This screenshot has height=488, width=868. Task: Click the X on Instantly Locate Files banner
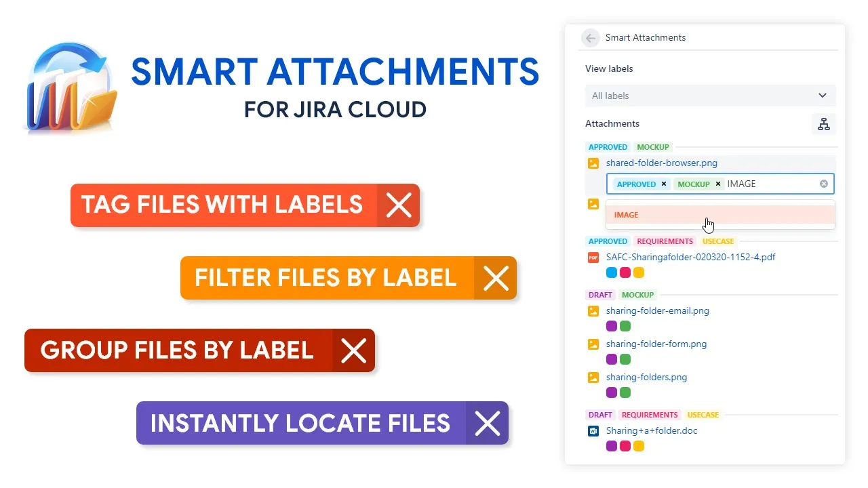click(x=488, y=424)
